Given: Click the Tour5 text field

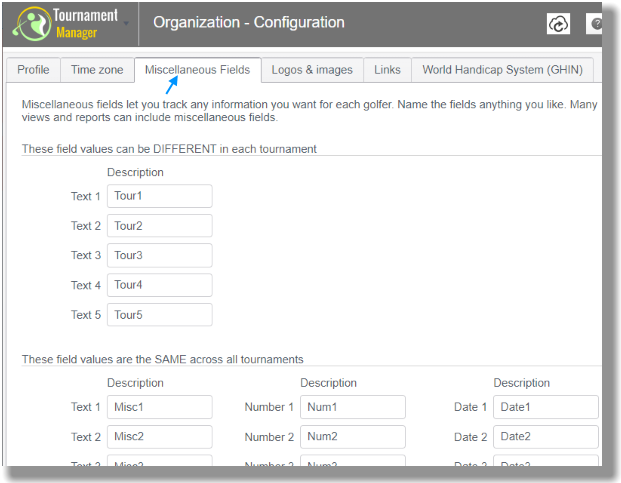Looking at the screenshot, I should pos(160,315).
